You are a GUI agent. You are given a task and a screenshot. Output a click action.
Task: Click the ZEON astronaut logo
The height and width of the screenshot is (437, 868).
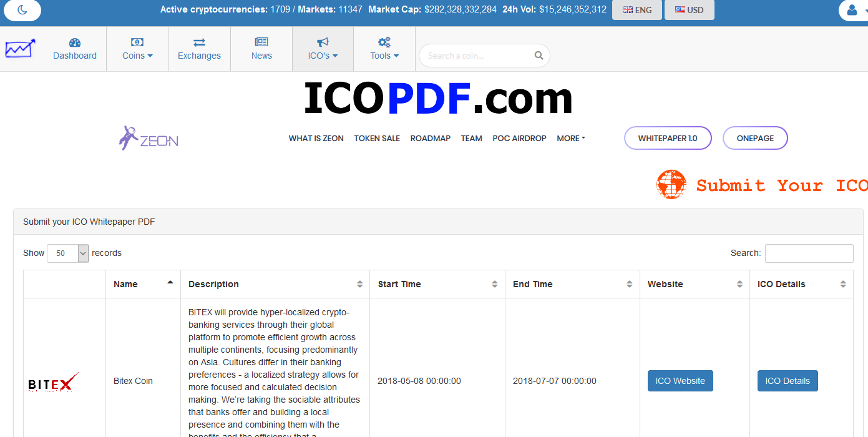(x=149, y=138)
